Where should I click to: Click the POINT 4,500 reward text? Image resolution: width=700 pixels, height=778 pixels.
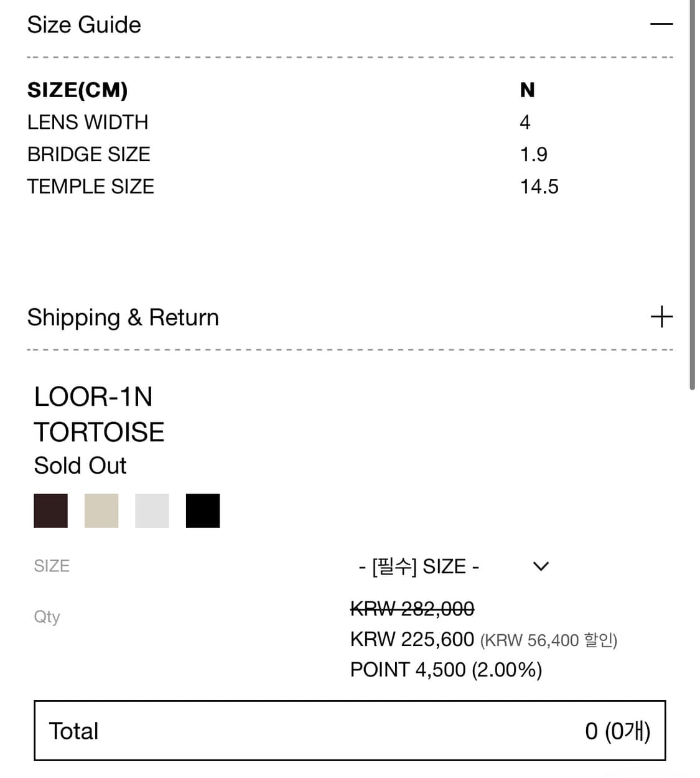446,670
